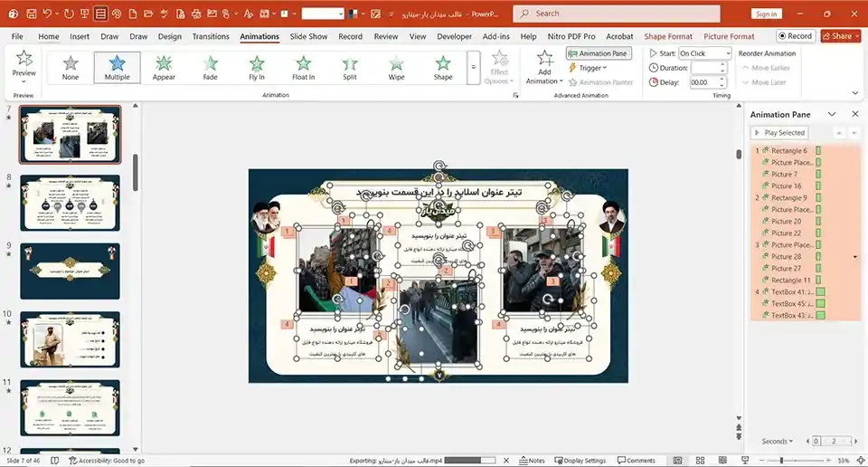
Task: Click the Record button
Action: (795, 36)
